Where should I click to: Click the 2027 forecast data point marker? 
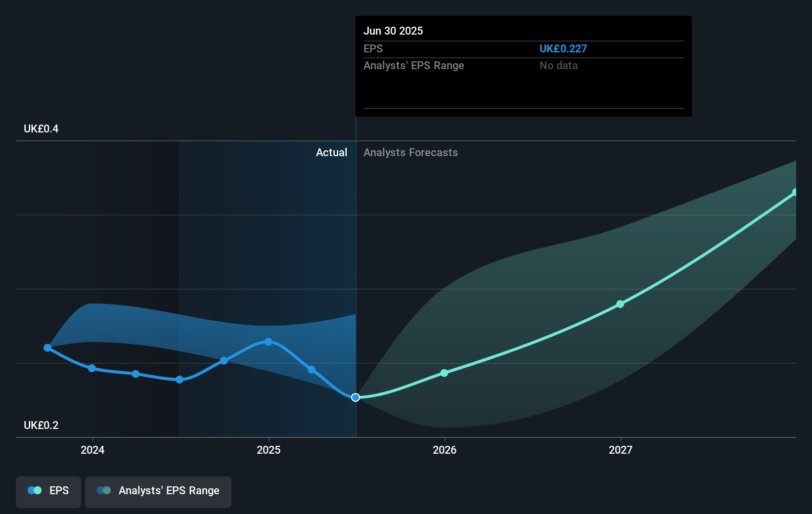pyautogui.click(x=620, y=304)
